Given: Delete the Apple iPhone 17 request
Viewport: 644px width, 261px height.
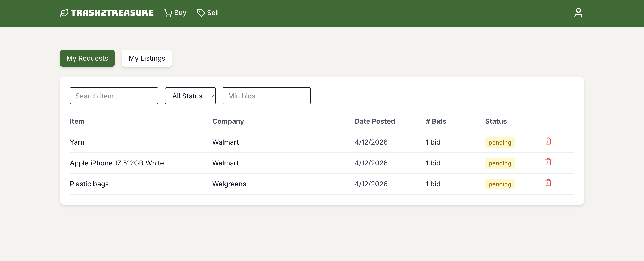Looking at the screenshot, I should click(548, 162).
